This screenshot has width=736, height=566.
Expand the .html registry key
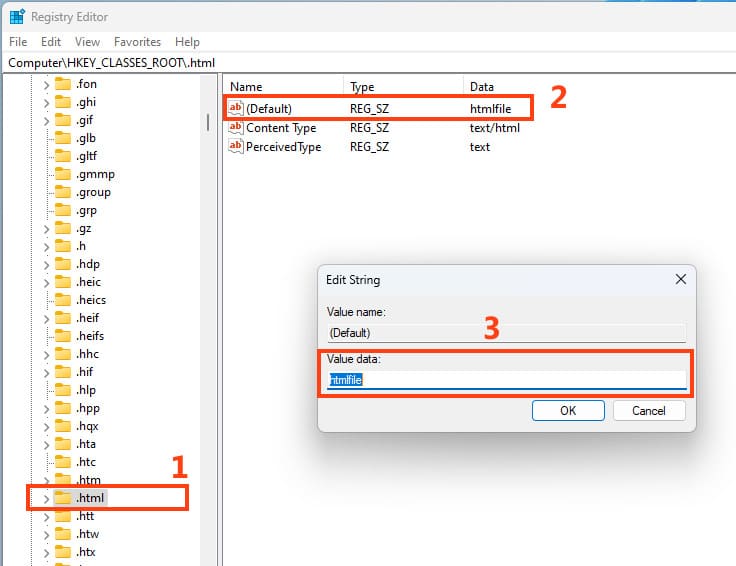[x=45, y=498]
